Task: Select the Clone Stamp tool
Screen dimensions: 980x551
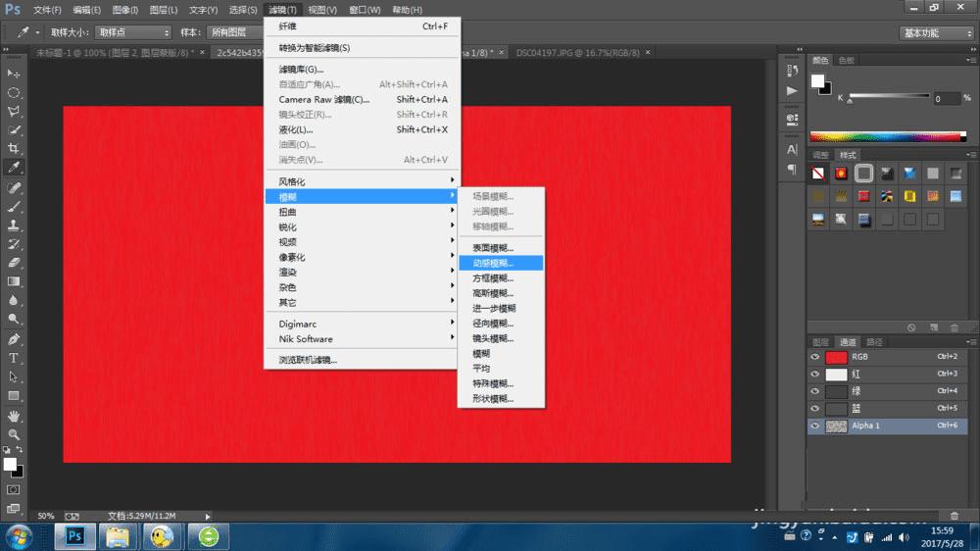Action: click(13, 225)
